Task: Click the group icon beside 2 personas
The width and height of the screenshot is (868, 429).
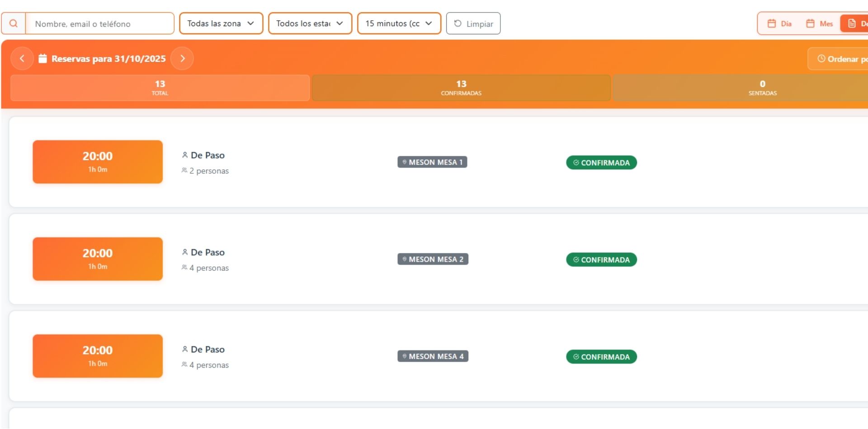Action: tap(184, 171)
